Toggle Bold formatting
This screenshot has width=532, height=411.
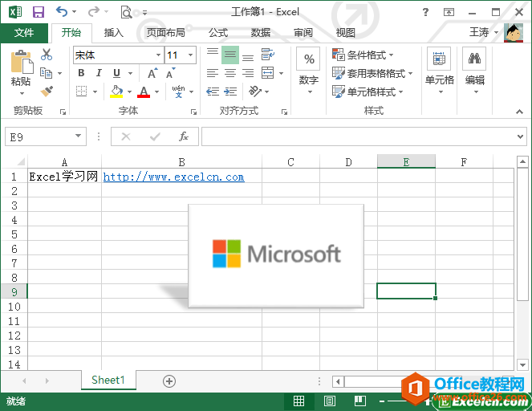[81, 72]
